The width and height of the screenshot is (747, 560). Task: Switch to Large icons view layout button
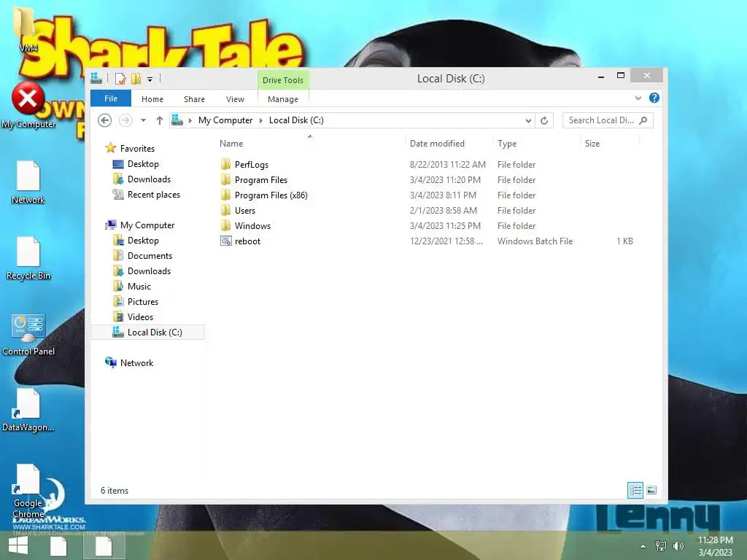coord(651,490)
